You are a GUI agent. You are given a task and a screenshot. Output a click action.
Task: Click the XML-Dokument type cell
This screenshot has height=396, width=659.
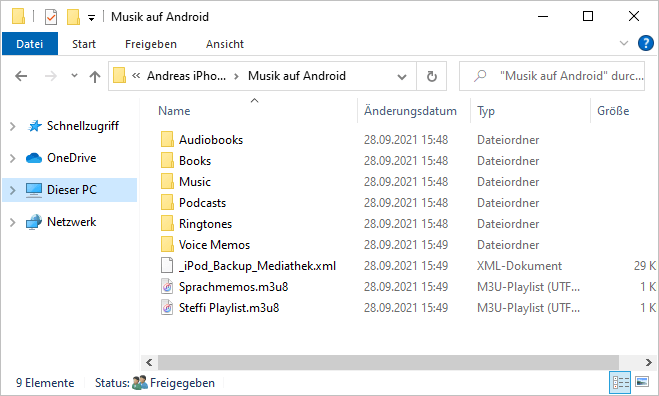[x=519, y=266]
